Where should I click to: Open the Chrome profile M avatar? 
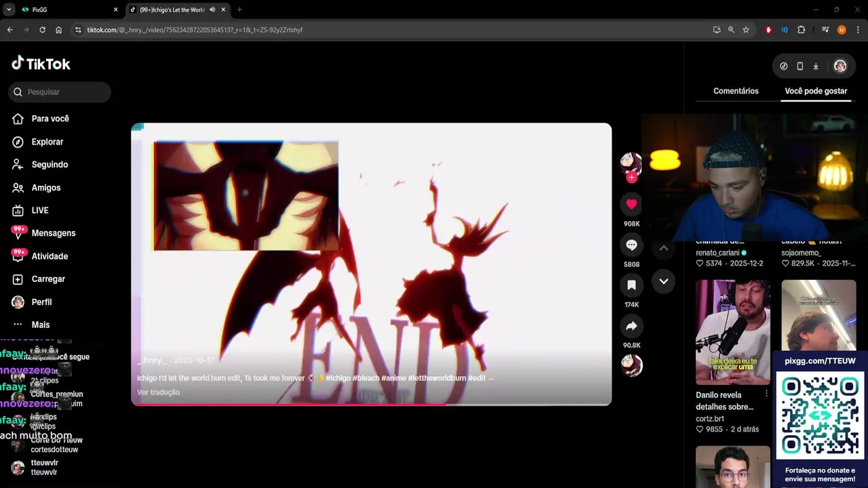click(x=842, y=30)
